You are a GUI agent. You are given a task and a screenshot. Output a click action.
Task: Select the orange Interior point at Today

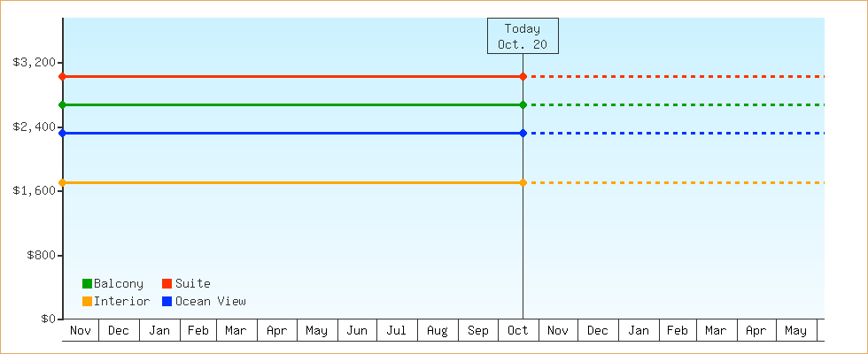(x=523, y=183)
